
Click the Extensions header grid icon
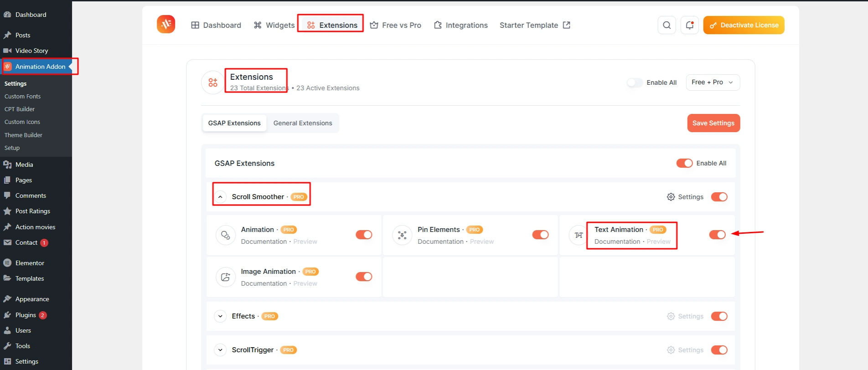213,82
